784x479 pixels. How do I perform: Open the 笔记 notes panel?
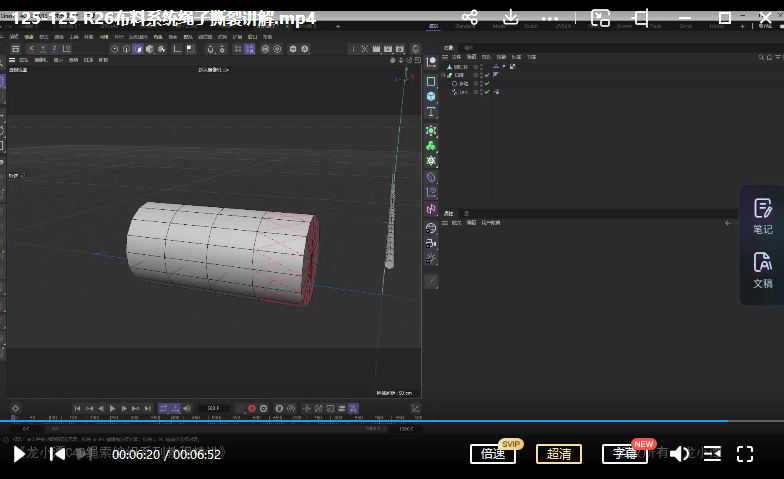pos(762,215)
